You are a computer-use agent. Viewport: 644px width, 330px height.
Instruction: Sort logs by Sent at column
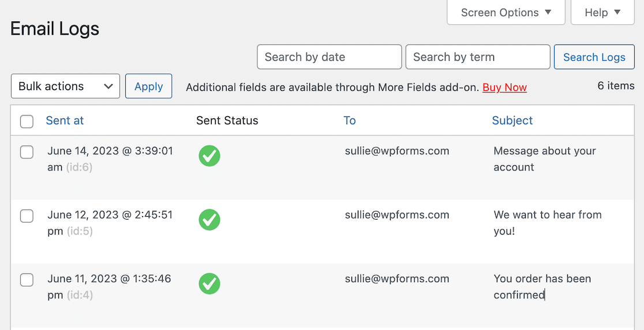65,120
